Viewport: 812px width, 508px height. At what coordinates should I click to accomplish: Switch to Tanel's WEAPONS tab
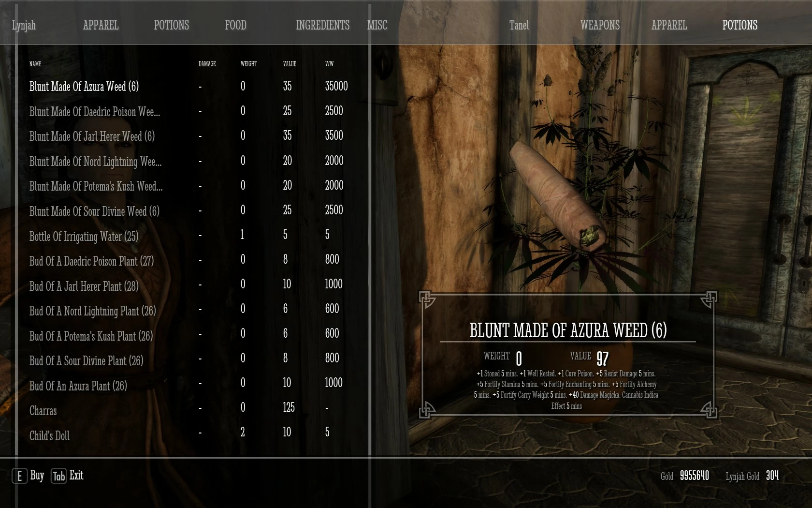(600, 25)
